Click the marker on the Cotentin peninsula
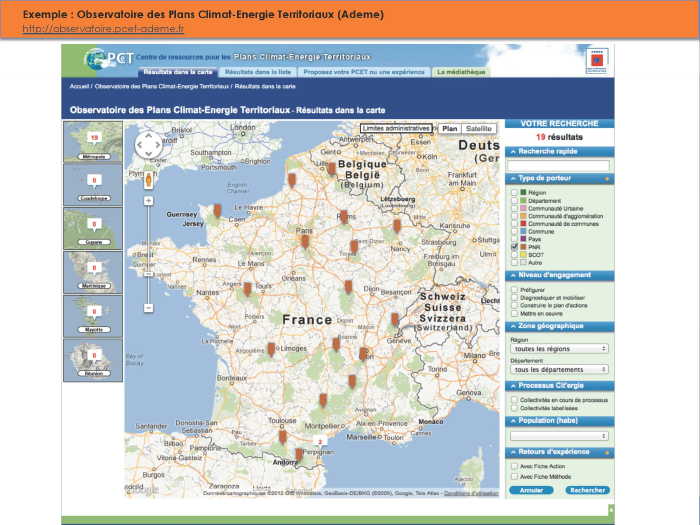The width and height of the screenshot is (700, 525). [217, 210]
